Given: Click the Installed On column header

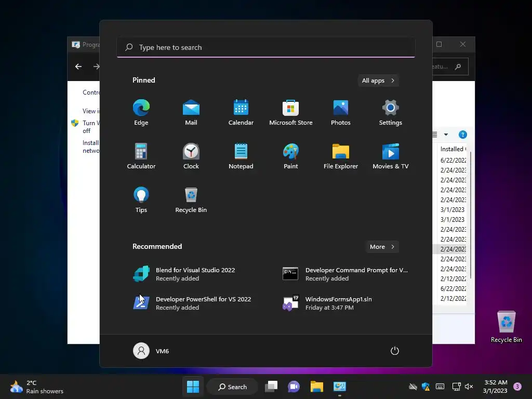Looking at the screenshot, I should tap(453, 149).
